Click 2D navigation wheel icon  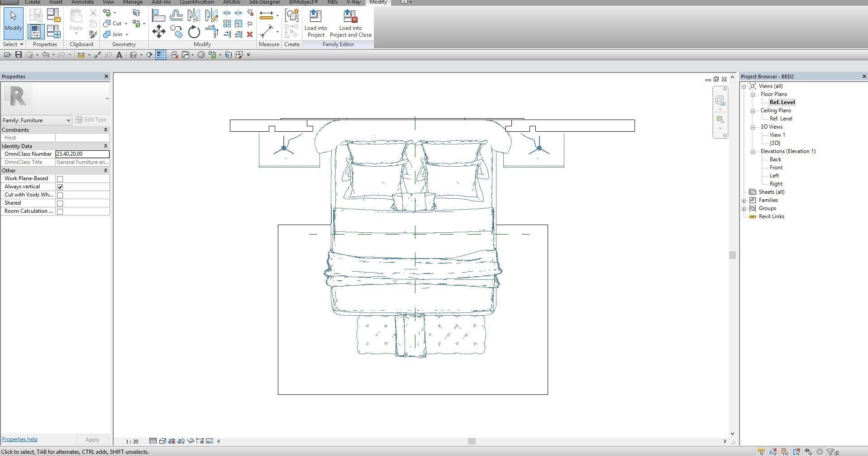click(x=720, y=101)
